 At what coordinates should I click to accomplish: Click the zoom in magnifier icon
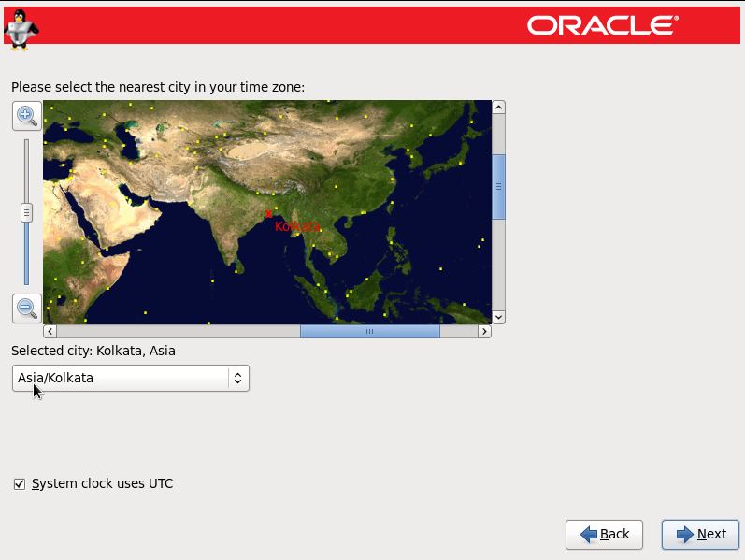tap(26, 116)
